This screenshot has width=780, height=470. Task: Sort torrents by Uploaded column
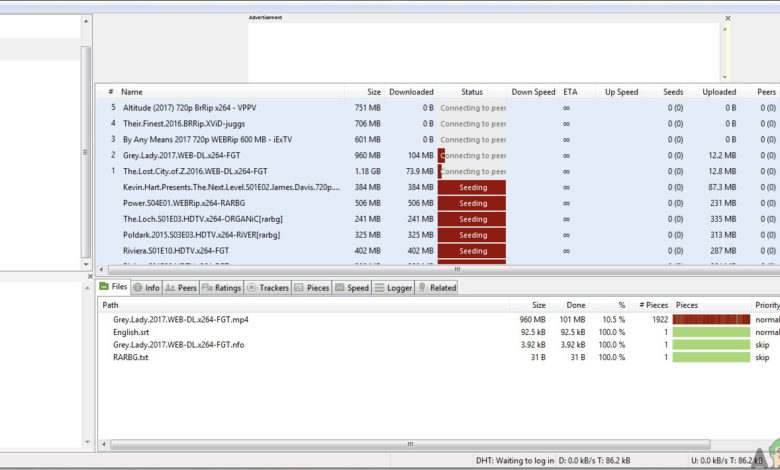(719, 92)
